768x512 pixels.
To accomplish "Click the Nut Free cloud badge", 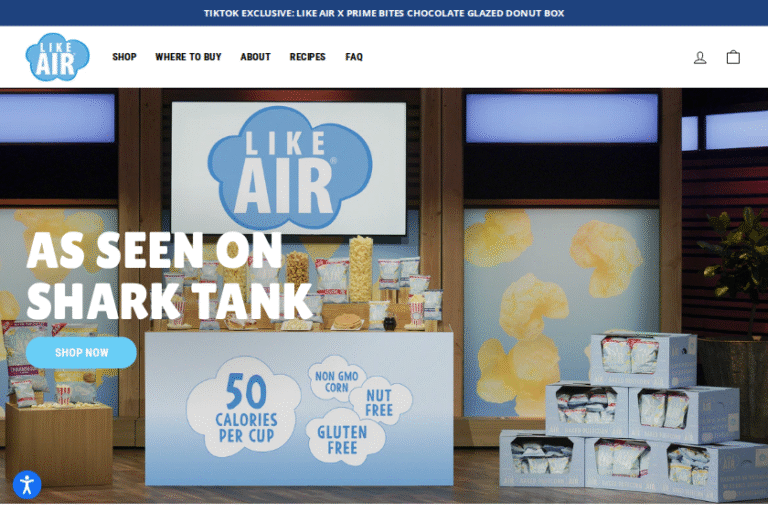I will 380,403.
